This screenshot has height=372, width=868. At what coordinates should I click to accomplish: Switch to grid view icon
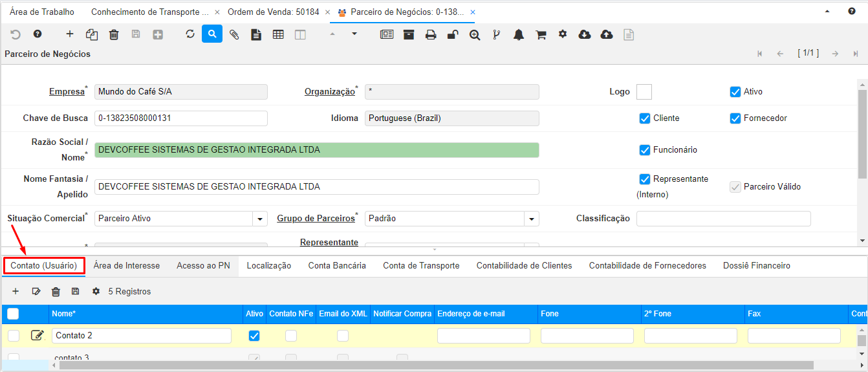[278, 34]
